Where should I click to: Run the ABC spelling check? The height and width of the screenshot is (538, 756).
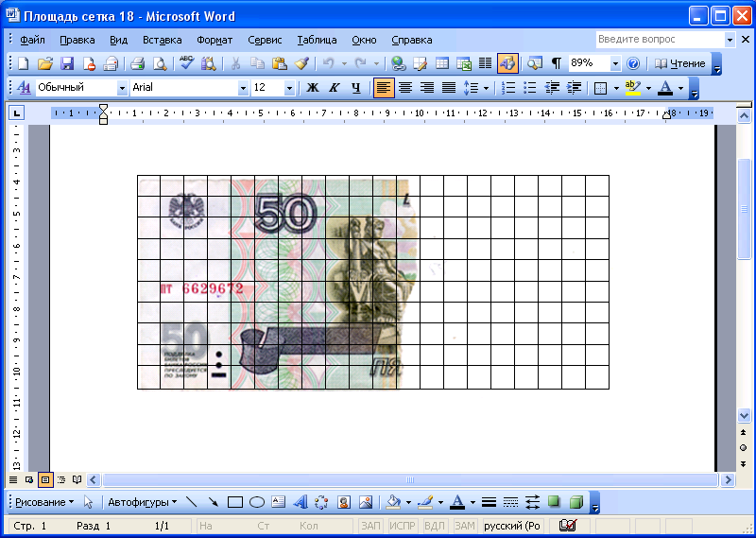186,63
